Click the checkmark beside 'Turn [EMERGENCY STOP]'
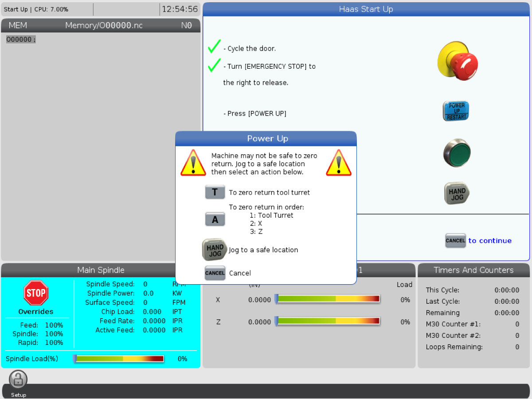 tap(215, 65)
